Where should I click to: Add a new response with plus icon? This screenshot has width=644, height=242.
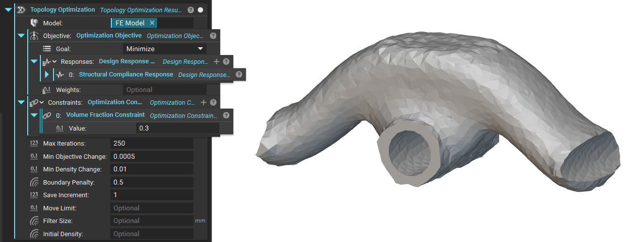pos(216,62)
